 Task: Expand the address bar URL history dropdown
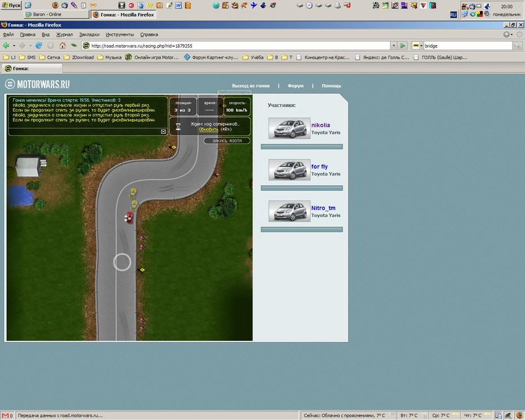(x=394, y=46)
